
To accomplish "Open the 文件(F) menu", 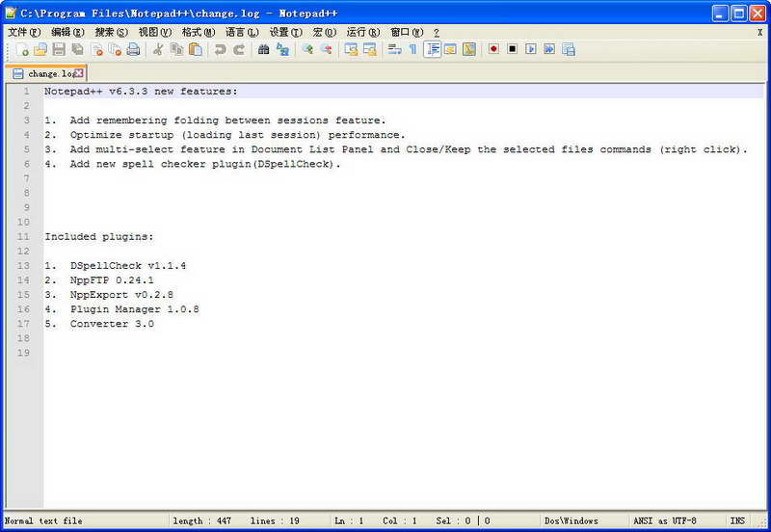I will coord(24,33).
